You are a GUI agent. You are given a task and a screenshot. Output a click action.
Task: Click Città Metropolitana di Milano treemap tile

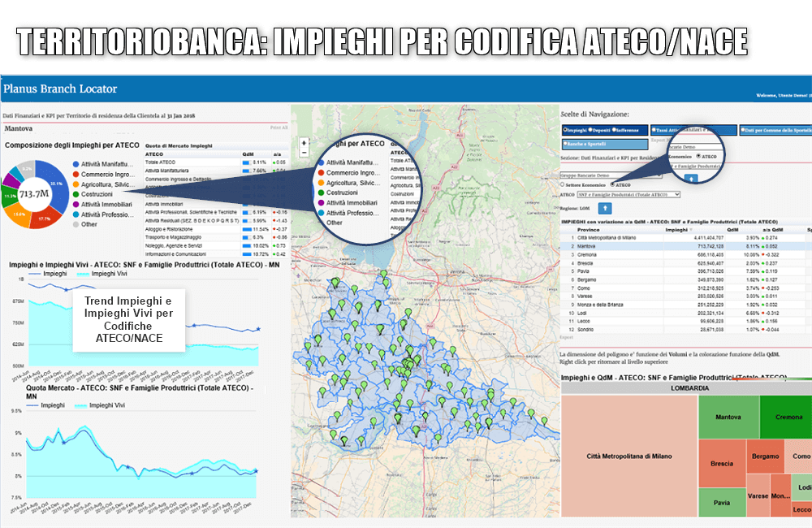pos(629,456)
